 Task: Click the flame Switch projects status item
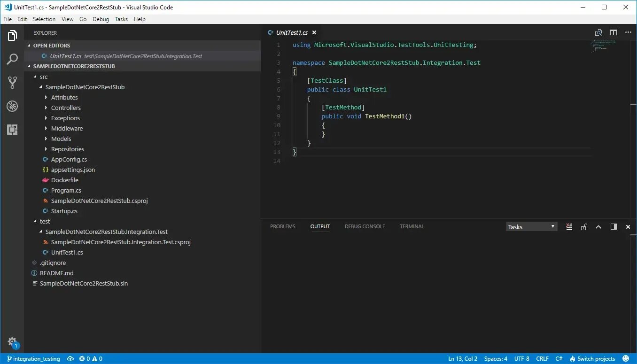point(591,359)
